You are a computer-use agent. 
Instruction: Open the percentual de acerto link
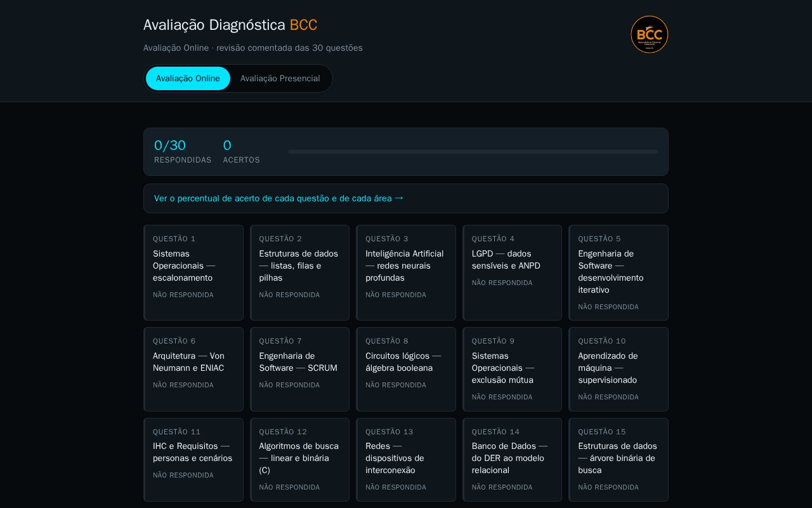coord(278,198)
